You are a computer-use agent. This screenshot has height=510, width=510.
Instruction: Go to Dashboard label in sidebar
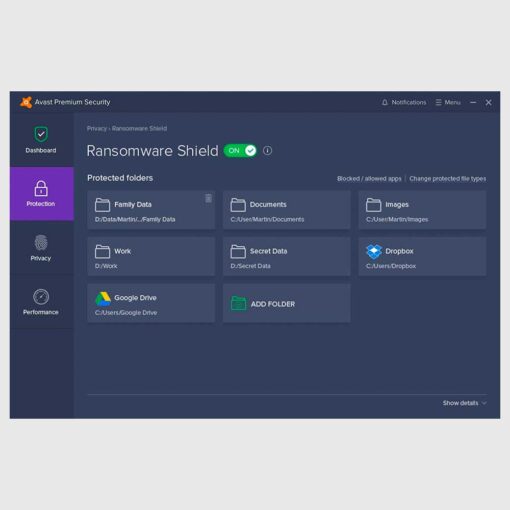pos(41,150)
